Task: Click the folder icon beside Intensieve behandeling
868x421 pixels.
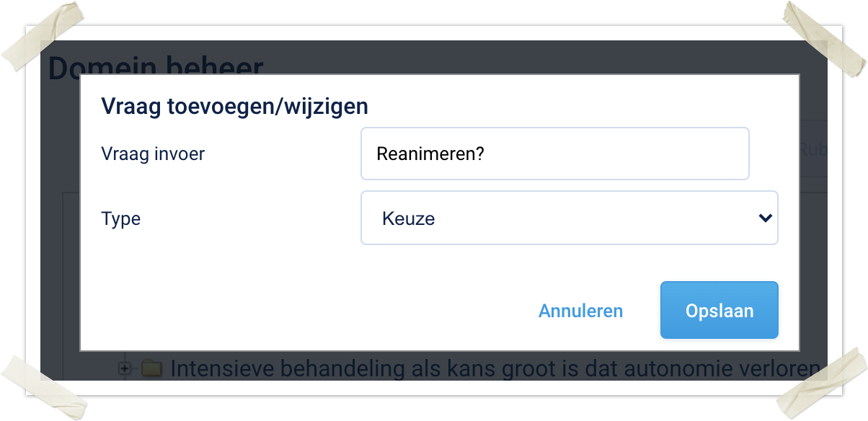Action: click(x=151, y=368)
